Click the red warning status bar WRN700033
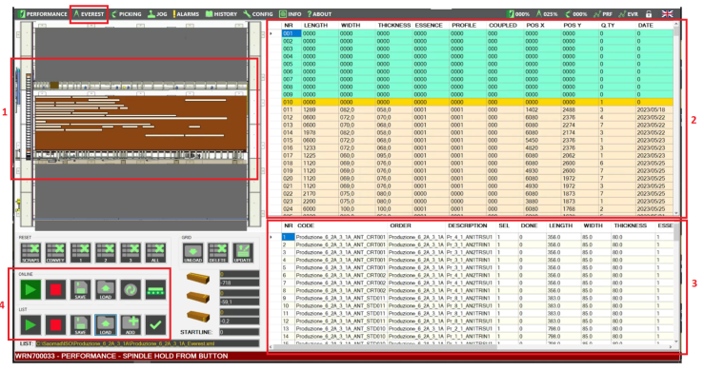704x371 pixels. tap(346, 356)
